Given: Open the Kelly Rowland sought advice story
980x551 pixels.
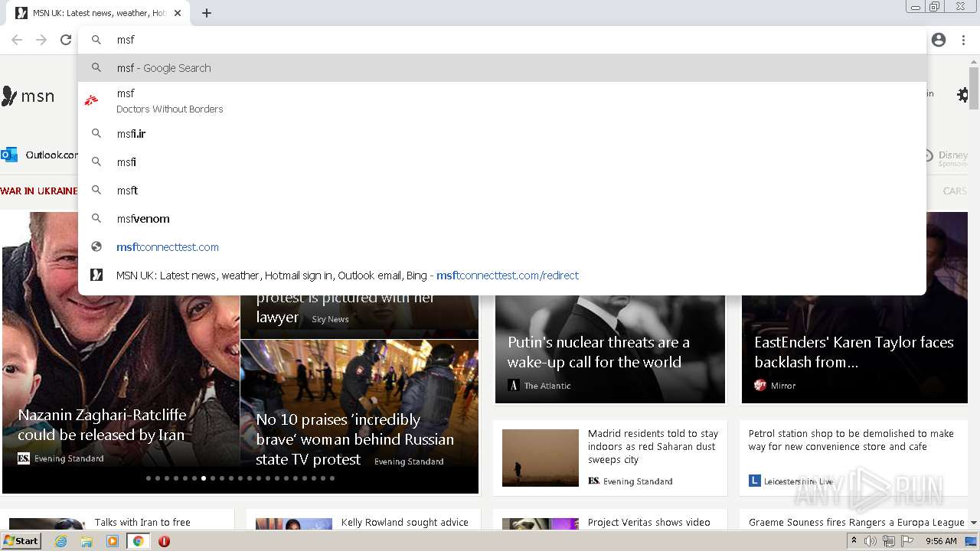Looking at the screenshot, I should pos(405,523).
